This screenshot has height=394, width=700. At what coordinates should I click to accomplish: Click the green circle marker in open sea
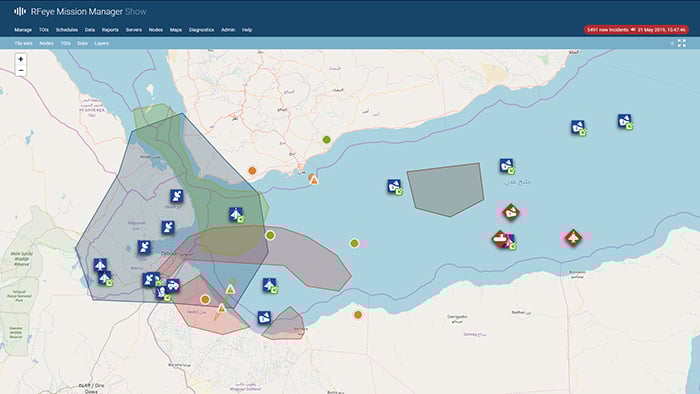(354, 243)
